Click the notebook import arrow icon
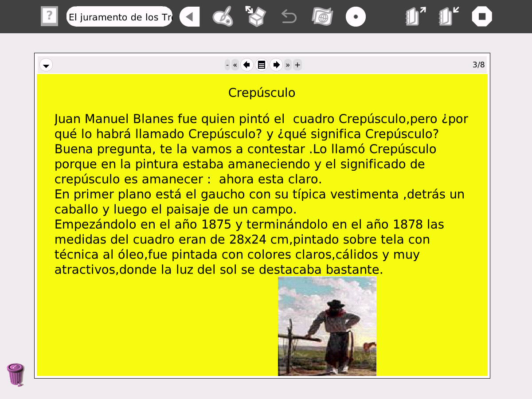Image resolution: width=532 pixels, height=399 pixels. click(x=449, y=16)
